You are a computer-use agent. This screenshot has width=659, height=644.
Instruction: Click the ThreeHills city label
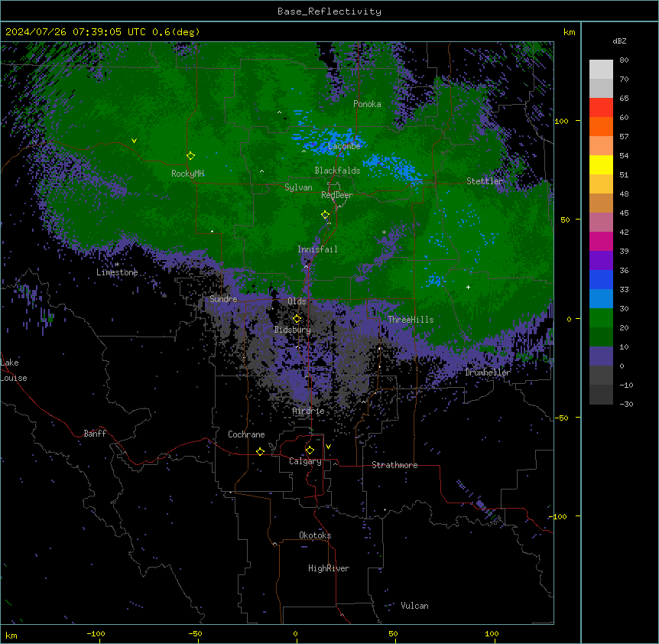click(411, 320)
